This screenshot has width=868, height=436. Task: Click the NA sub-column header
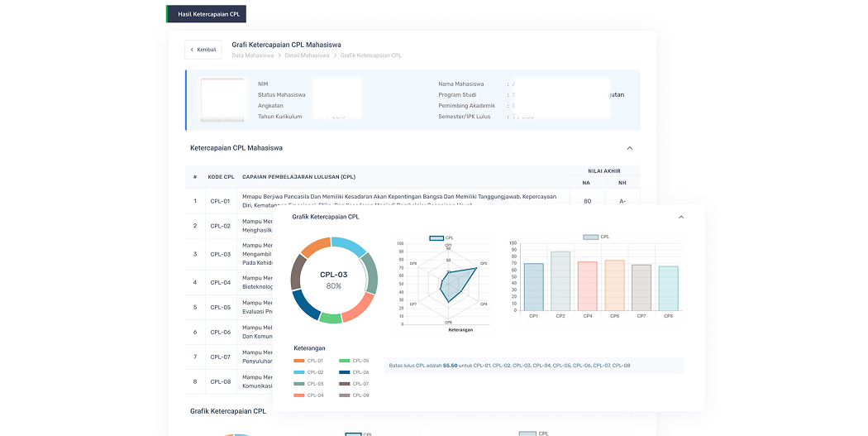586,183
